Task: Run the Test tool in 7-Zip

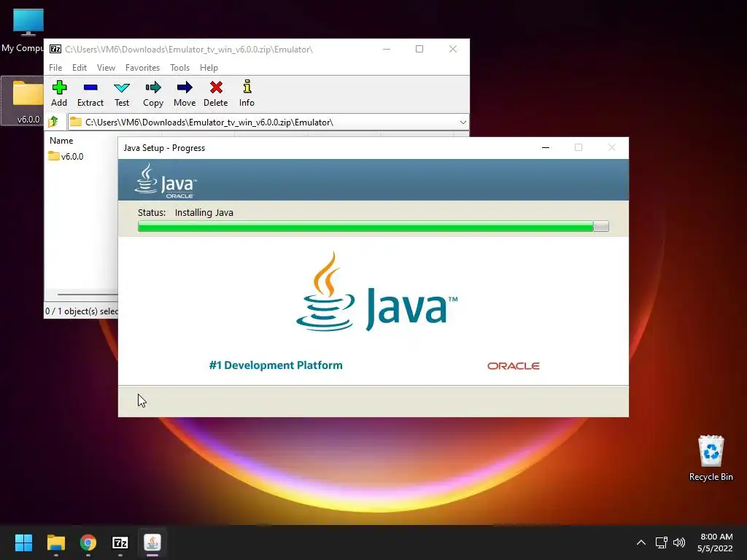Action: click(x=122, y=94)
